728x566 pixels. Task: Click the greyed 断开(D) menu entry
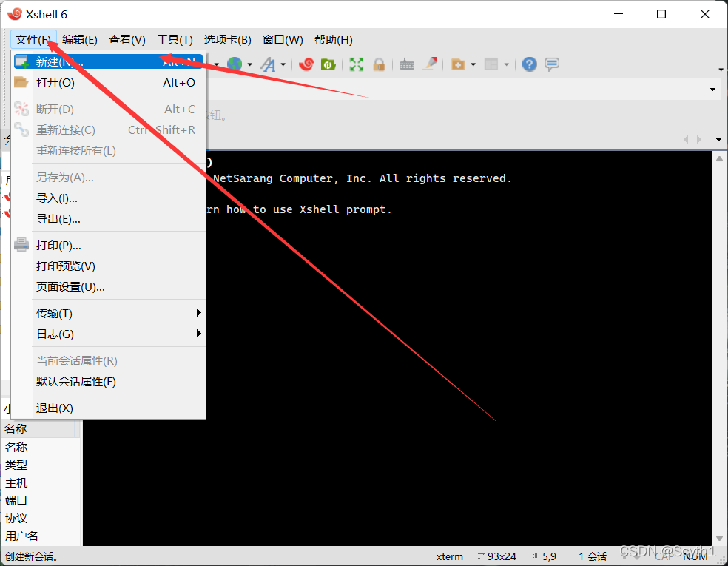click(109, 109)
